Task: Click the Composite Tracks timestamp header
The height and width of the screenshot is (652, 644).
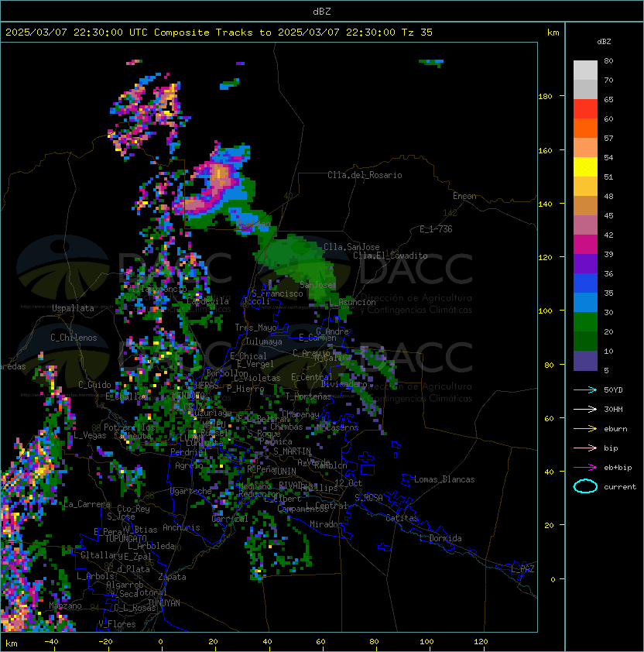Action: 219,33
